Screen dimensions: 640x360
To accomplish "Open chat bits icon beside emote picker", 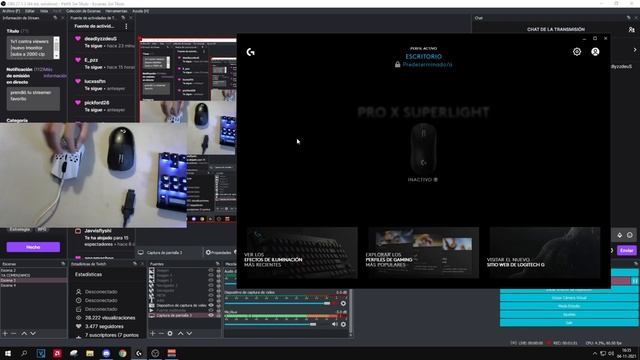I will [x=620, y=235].
